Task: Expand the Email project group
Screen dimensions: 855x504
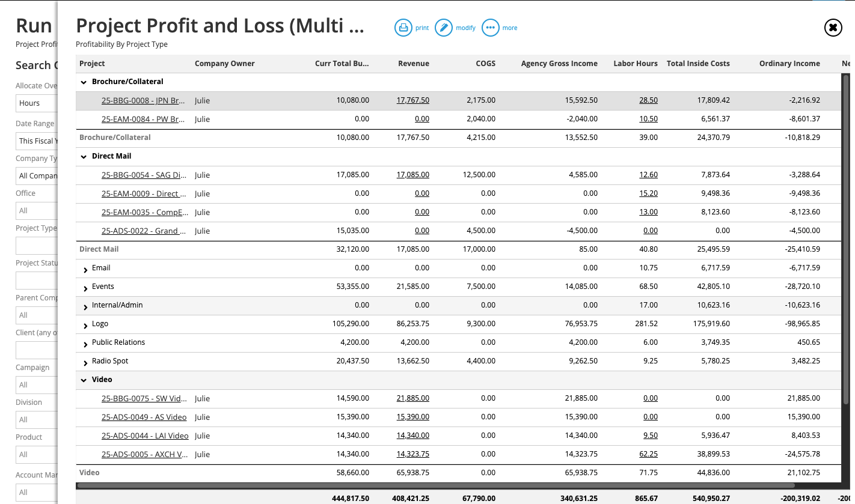Action: coord(84,267)
